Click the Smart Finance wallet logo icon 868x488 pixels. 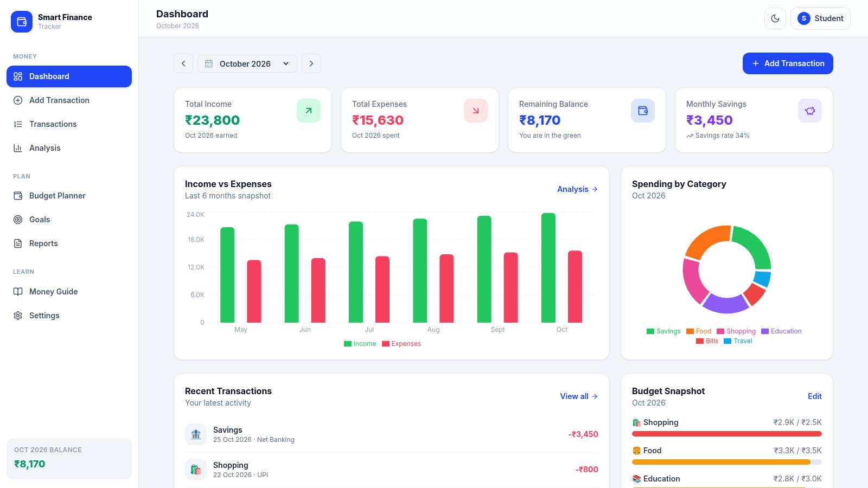point(22,22)
